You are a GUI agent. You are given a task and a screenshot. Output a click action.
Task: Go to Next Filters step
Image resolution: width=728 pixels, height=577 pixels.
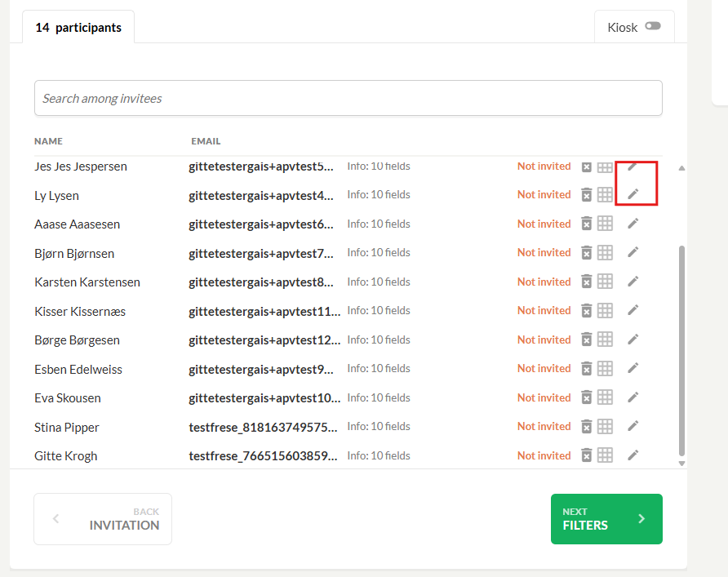tap(606, 518)
